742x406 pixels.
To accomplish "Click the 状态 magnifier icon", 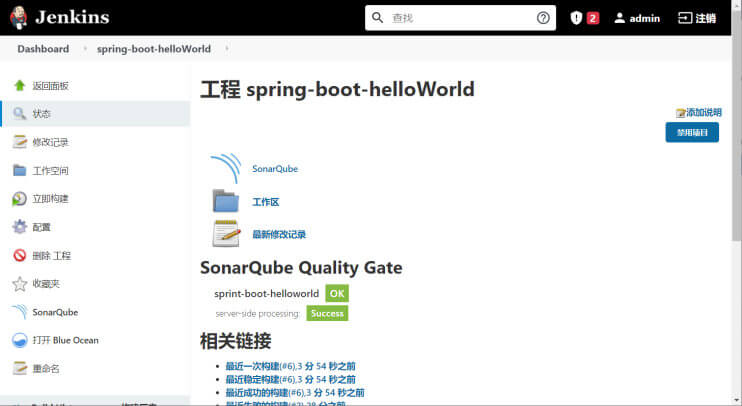I will (x=19, y=114).
